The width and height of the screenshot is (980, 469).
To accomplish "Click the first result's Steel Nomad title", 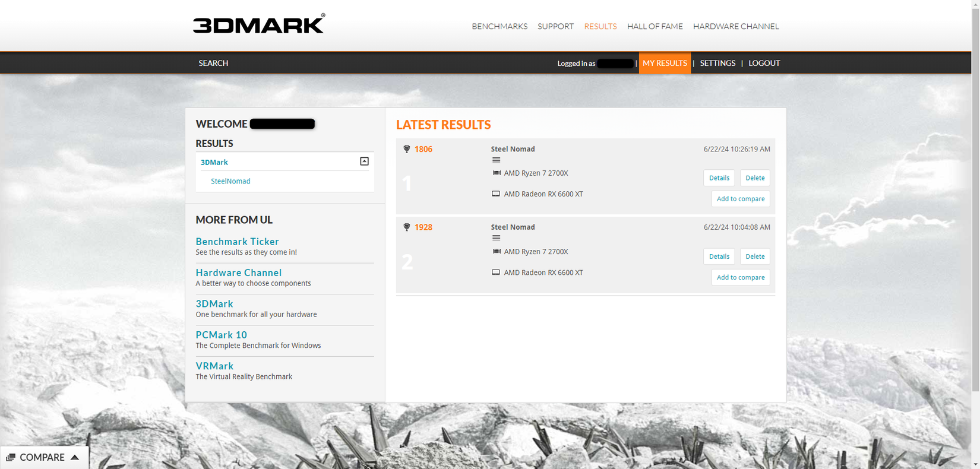I will pos(513,149).
